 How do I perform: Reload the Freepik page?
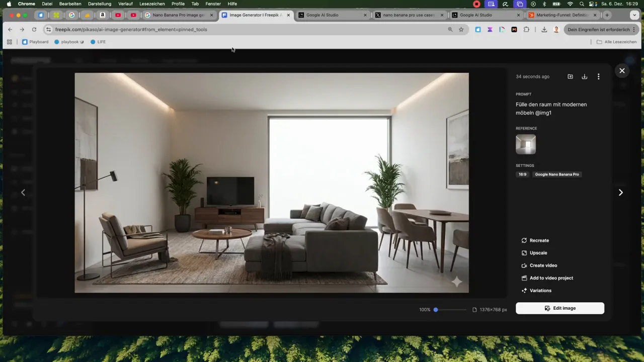pyautogui.click(x=34, y=29)
